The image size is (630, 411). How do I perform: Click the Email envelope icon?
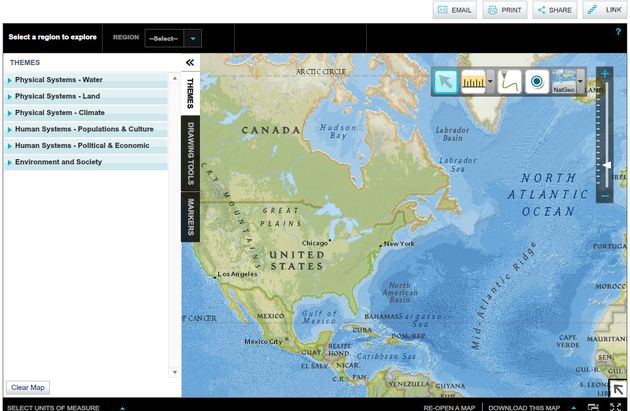(x=442, y=10)
